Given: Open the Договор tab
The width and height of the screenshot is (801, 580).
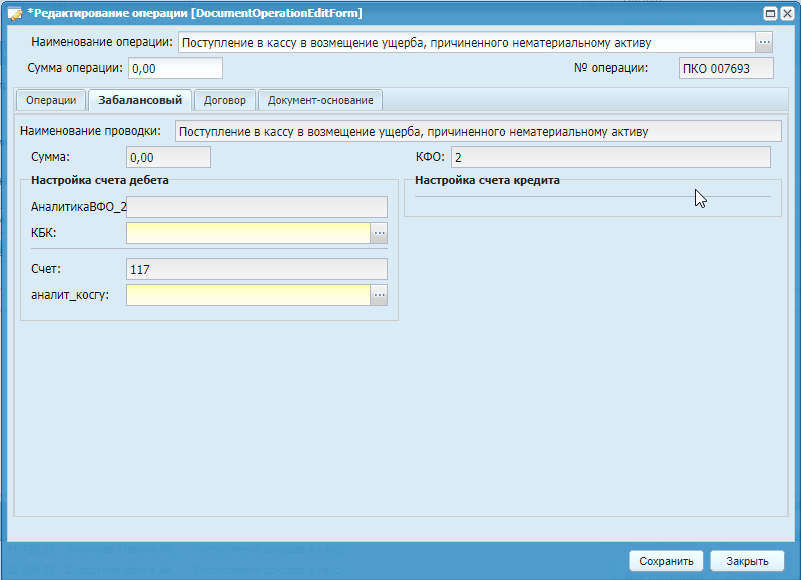Looking at the screenshot, I should click(225, 100).
